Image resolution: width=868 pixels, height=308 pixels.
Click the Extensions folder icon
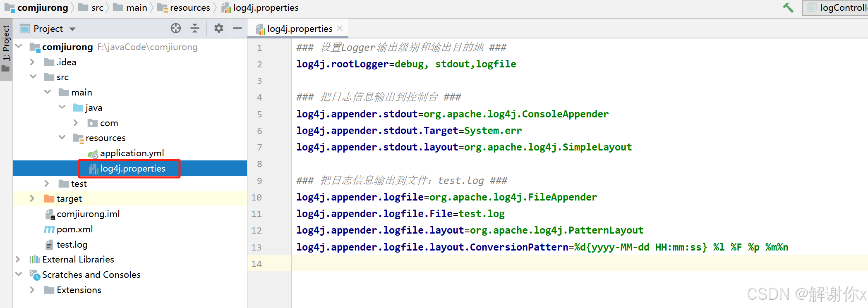click(49, 290)
